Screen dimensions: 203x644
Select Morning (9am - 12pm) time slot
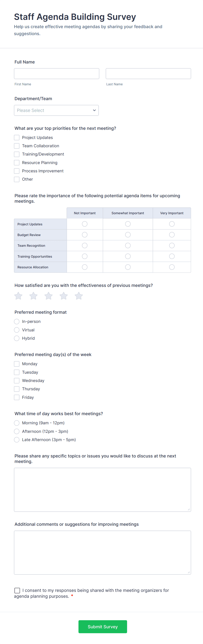17,423
